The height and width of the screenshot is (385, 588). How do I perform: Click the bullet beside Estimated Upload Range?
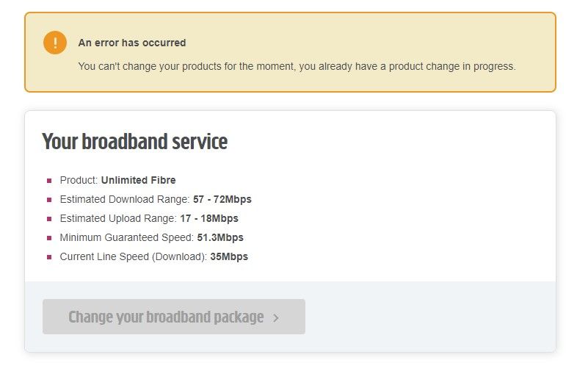49,219
